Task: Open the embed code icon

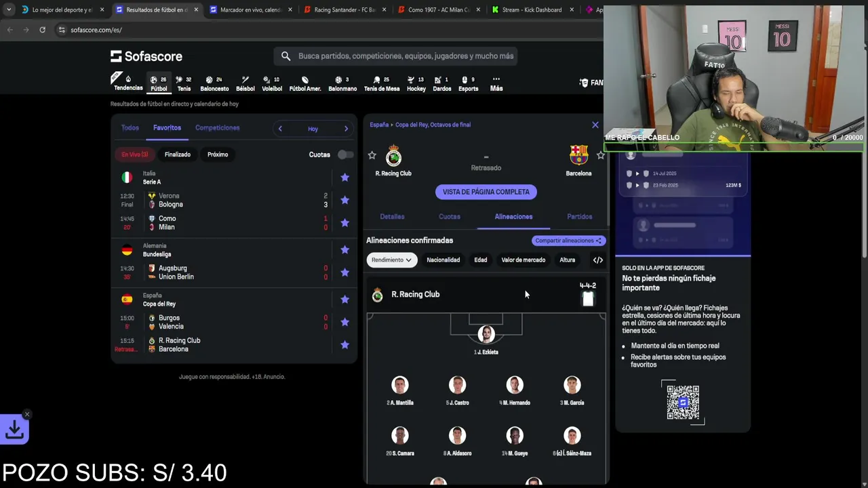Action: (x=597, y=260)
